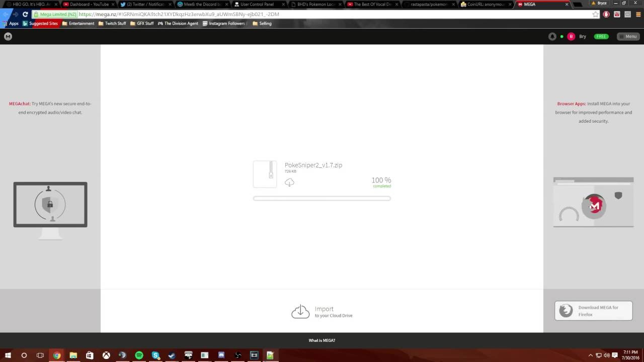Click the 100 % completed status
644x362 pixels.
point(381,182)
